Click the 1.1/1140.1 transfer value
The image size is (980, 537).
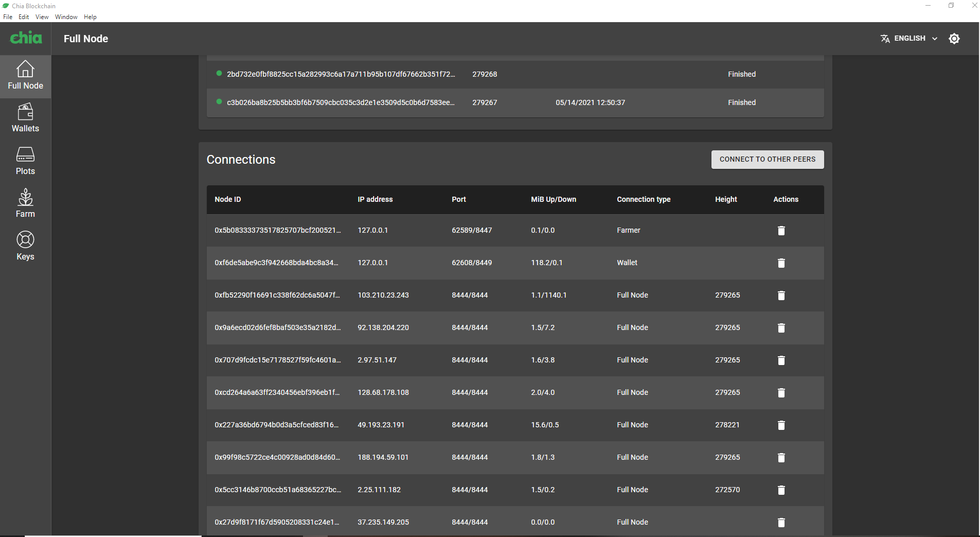548,295
